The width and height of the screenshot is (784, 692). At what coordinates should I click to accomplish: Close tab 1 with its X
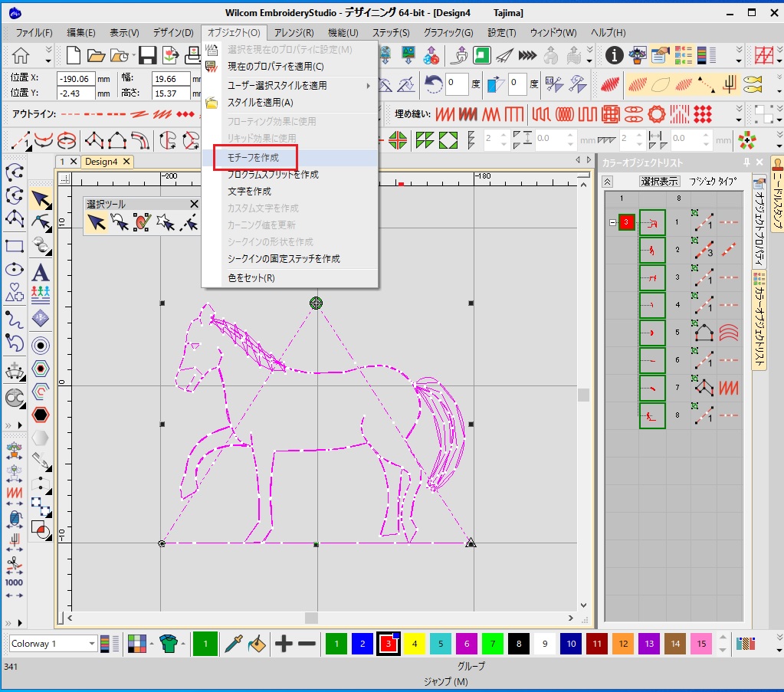[74, 162]
